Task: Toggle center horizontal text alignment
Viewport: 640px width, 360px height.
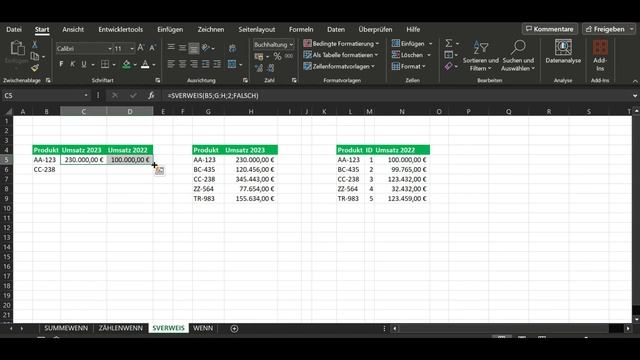Action: [182, 64]
